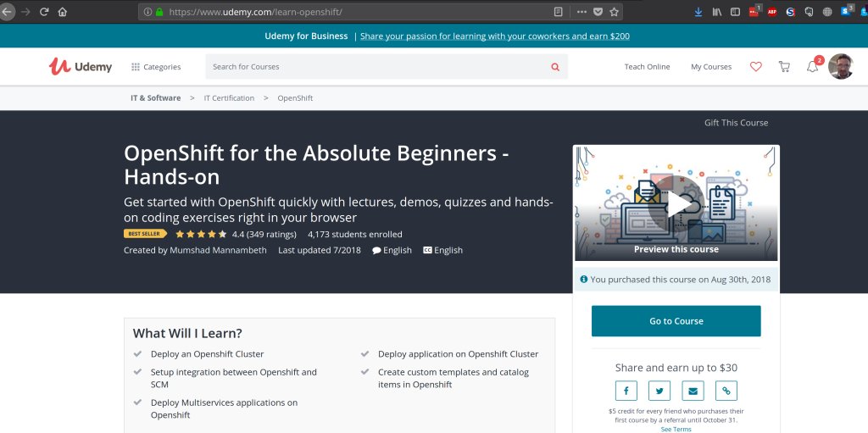This screenshot has width=868, height=433.
Task: Click "Last updated 7/2018" text
Action: pyautogui.click(x=320, y=250)
